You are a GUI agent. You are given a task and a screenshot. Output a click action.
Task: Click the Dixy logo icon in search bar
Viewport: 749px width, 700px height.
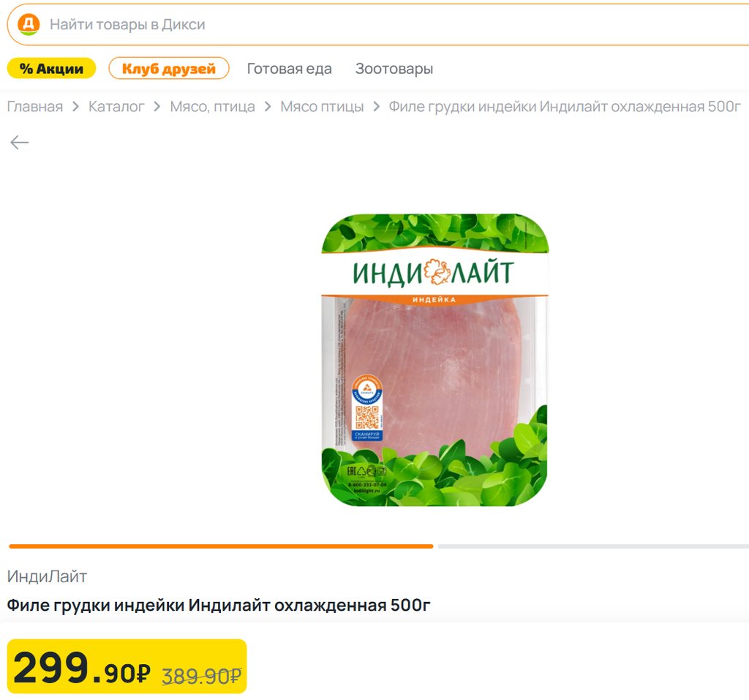(x=29, y=24)
